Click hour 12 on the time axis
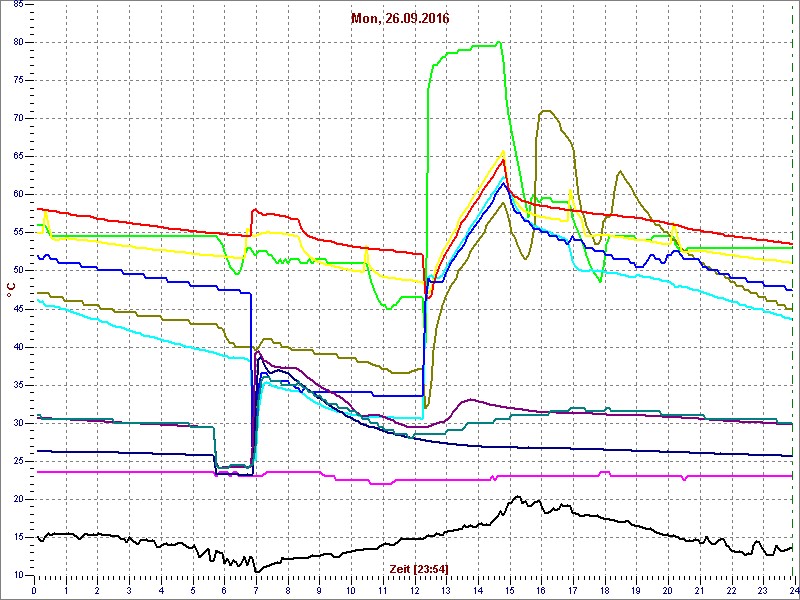The width and height of the screenshot is (800, 600). point(414,590)
